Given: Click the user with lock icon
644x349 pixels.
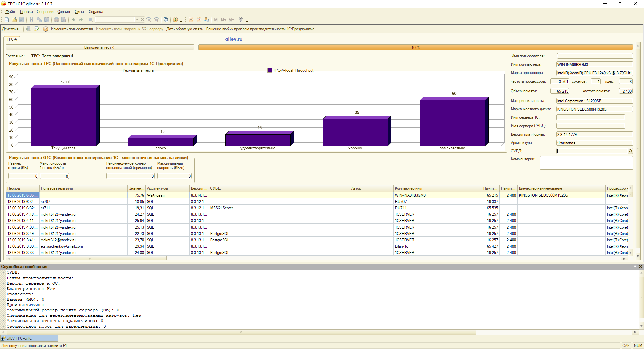Looking at the screenshot, I should 207,20.
